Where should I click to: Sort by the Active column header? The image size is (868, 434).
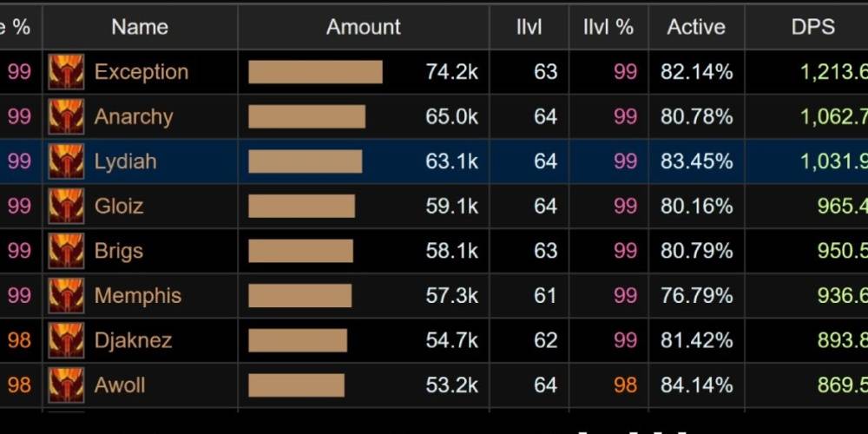click(x=695, y=27)
